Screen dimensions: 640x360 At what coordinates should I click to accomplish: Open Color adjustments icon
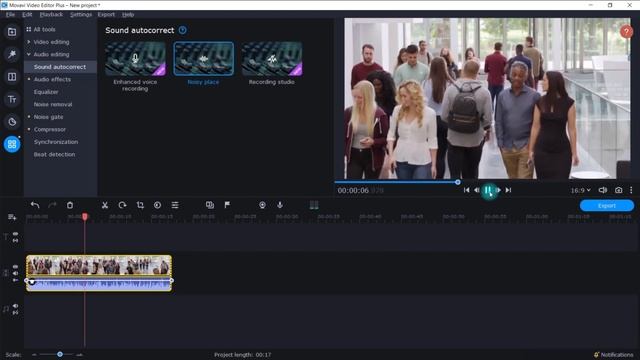[x=158, y=205]
